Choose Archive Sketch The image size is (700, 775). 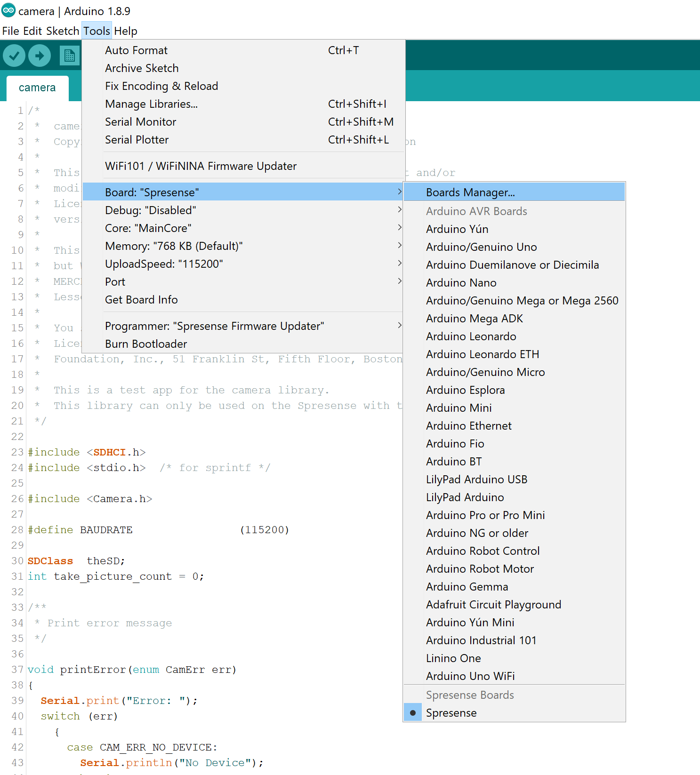(x=243, y=68)
